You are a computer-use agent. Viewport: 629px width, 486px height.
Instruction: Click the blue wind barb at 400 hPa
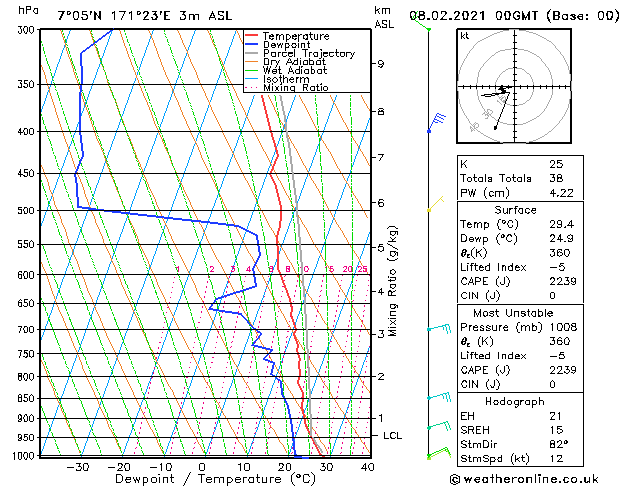[x=436, y=122]
